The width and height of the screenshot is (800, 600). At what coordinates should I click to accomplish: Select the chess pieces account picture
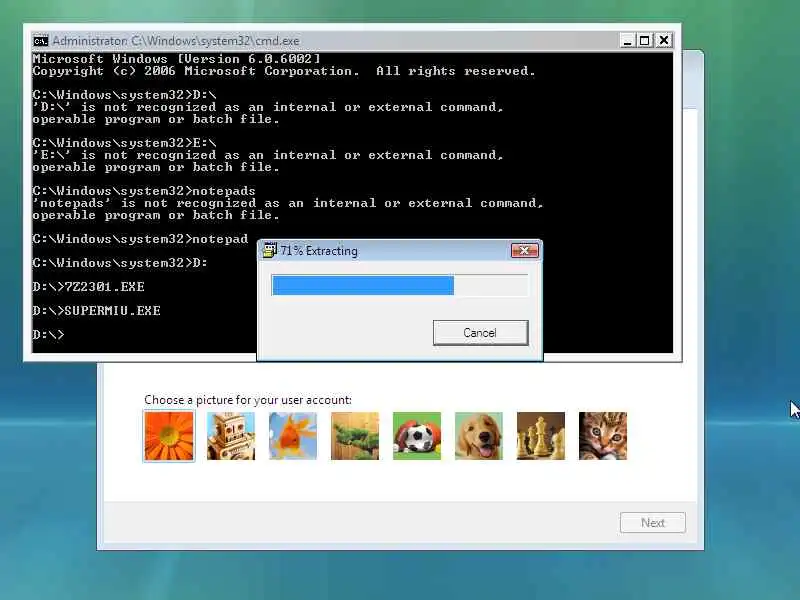(x=541, y=436)
